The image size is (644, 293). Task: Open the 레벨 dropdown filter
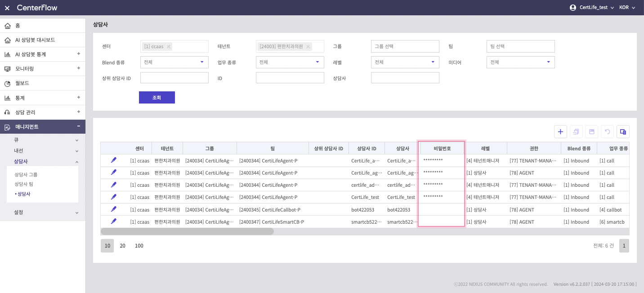click(x=405, y=62)
